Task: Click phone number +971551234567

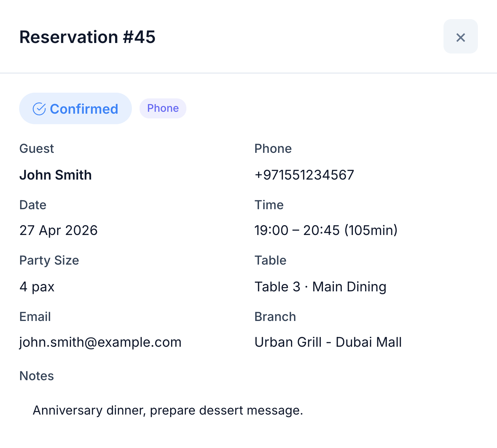Action: [304, 175]
